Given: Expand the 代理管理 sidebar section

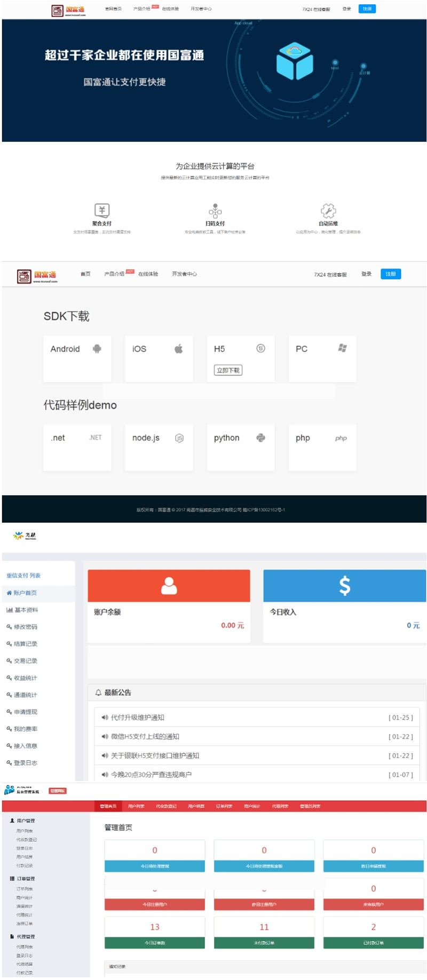Looking at the screenshot, I should (25, 936).
